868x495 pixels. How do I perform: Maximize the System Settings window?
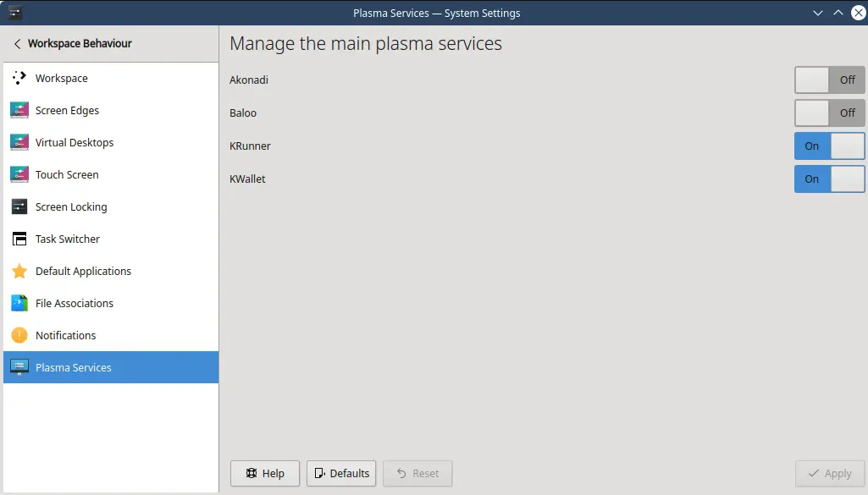(x=838, y=13)
